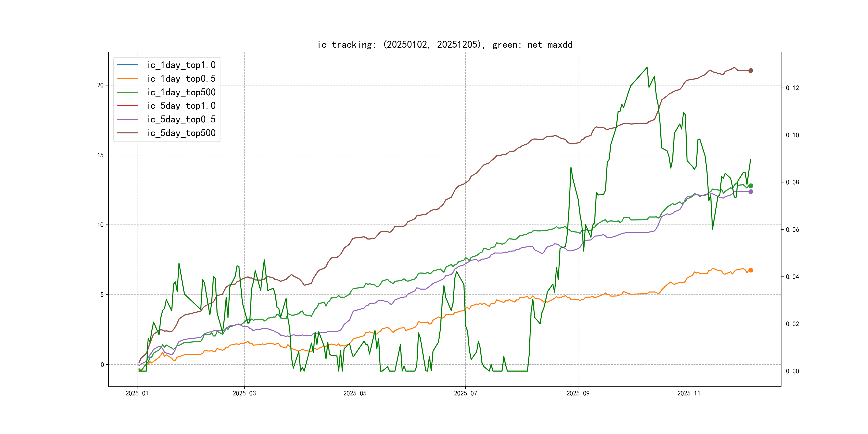Click the 2025-01 x-axis tick label

click(x=137, y=393)
